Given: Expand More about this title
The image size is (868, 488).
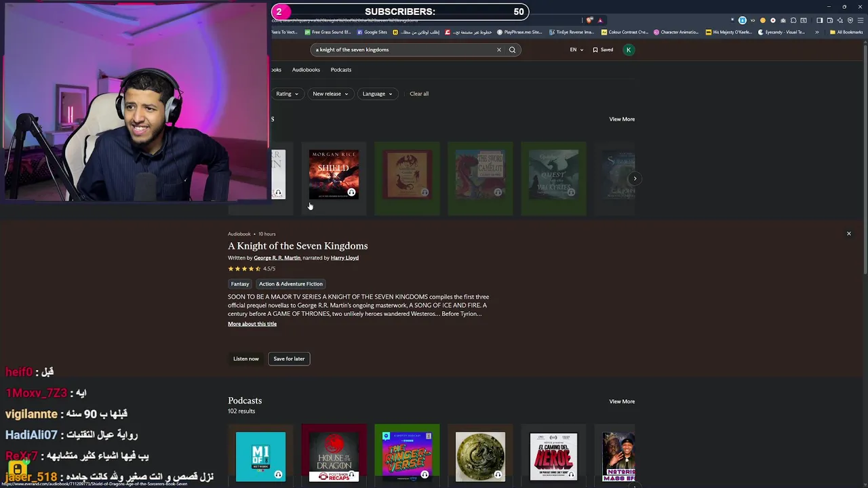Looking at the screenshot, I should pyautogui.click(x=252, y=324).
